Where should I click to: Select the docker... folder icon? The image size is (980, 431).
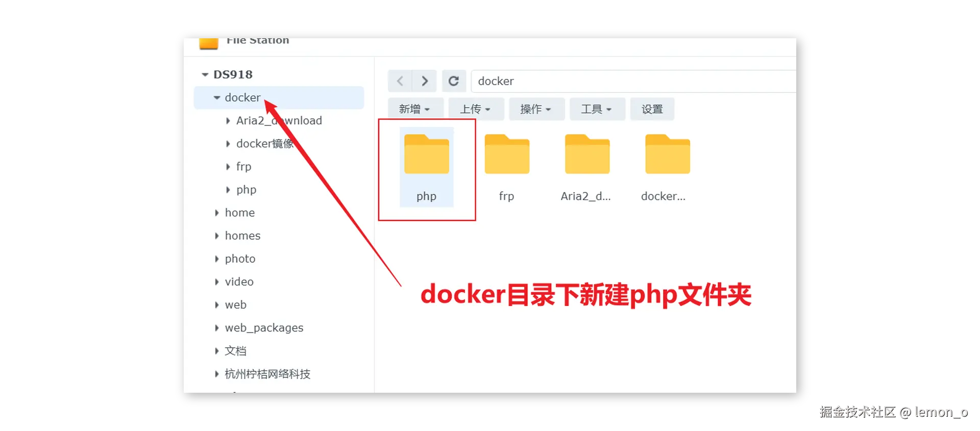668,154
